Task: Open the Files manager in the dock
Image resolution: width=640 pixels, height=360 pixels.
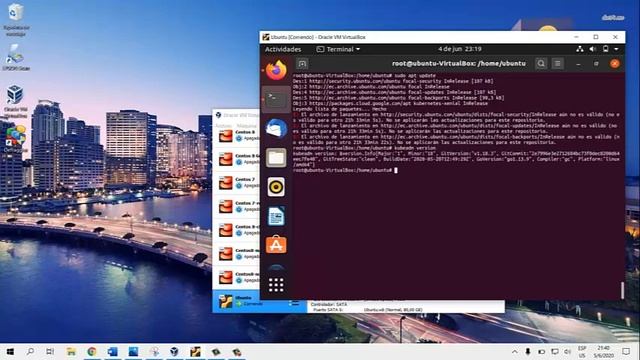Action: click(276, 158)
